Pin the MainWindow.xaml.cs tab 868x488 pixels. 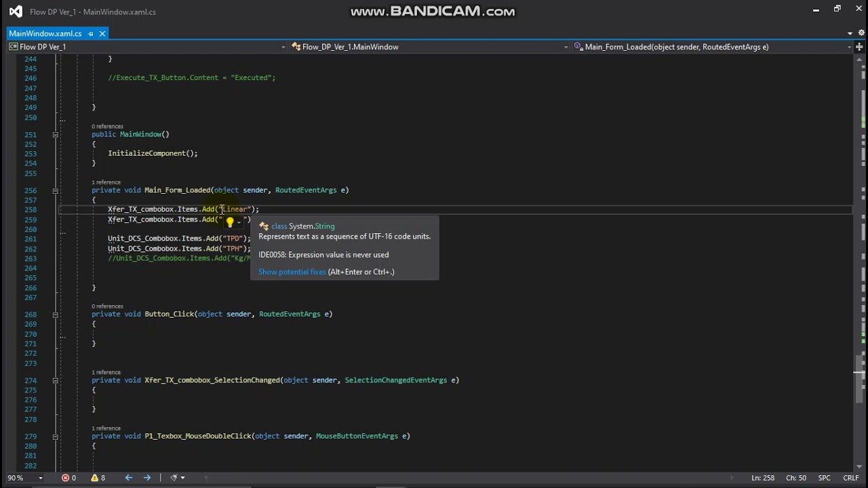[91, 33]
